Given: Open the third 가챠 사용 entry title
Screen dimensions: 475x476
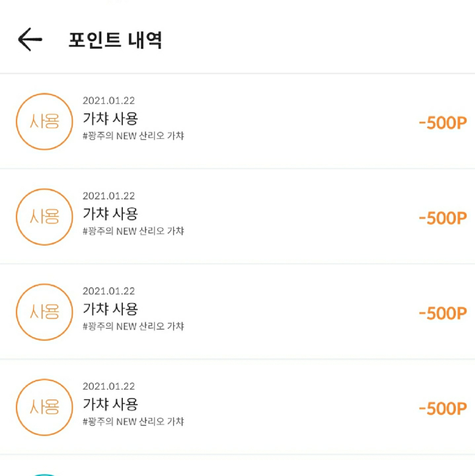Looking at the screenshot, I should coord(110,309).
